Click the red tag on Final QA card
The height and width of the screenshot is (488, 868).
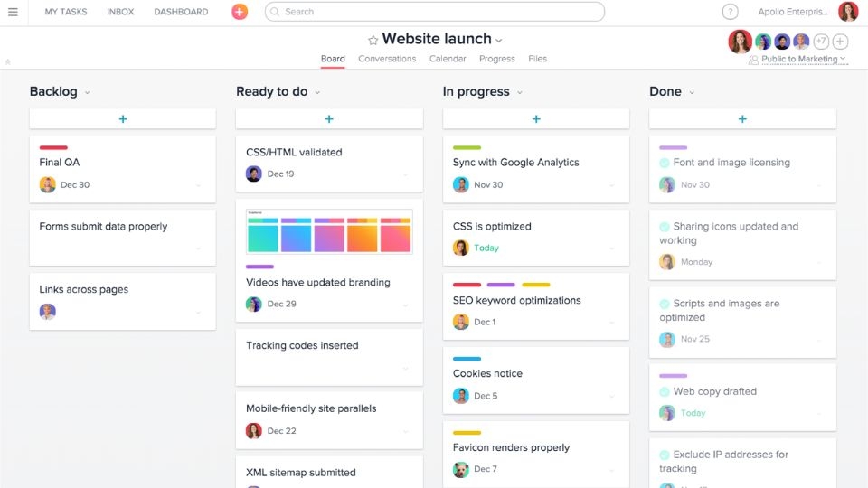coord(53,147)
